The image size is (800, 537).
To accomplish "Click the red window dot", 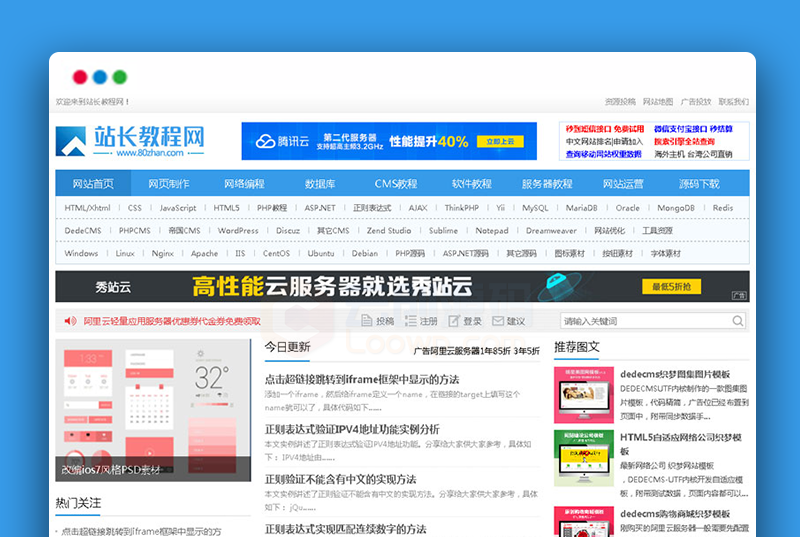I will pos(80,77).
